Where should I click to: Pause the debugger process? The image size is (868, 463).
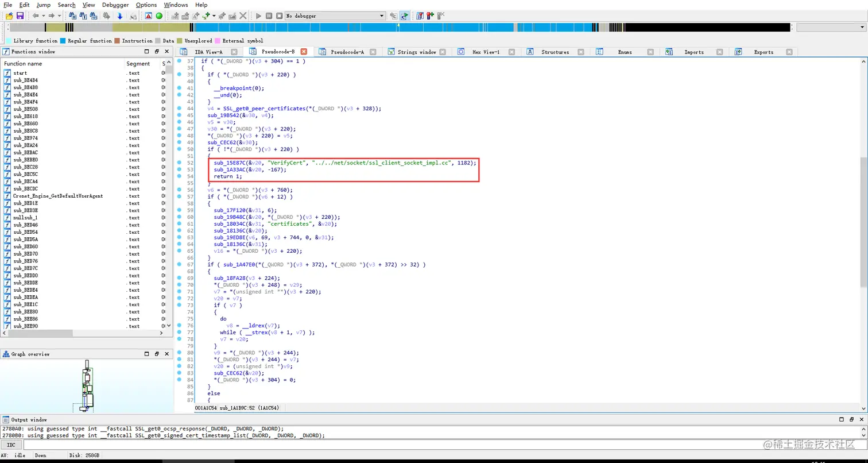pyautogui.click(x=269, y=16)
